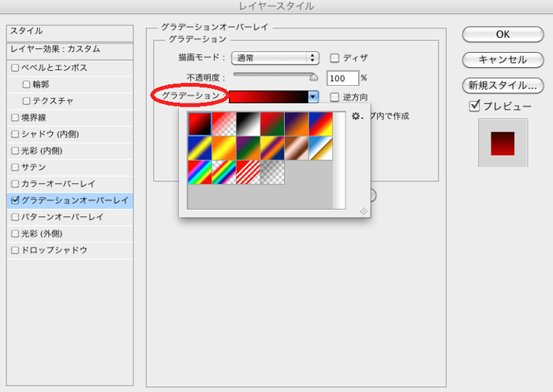Enable 光彩 (内側) checkbox
This screenshot has width=553, height=392.
click(x=15, y=151)
